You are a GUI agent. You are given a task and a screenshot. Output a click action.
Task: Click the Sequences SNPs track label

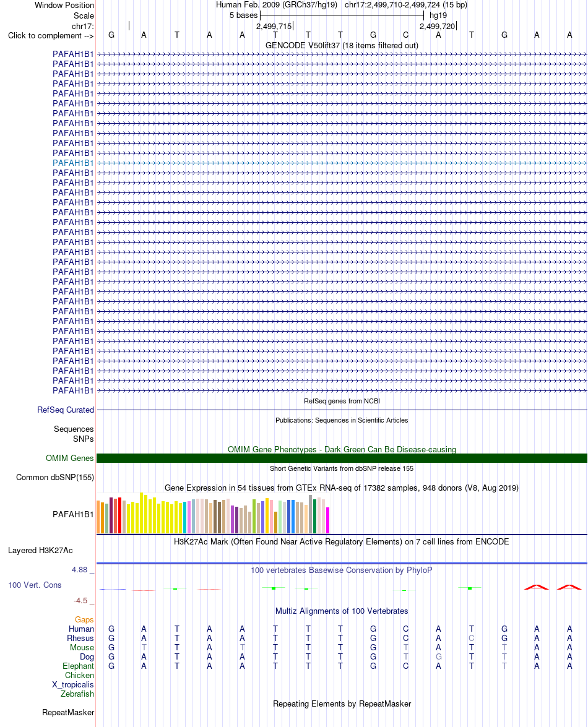[x=74, y=434]
